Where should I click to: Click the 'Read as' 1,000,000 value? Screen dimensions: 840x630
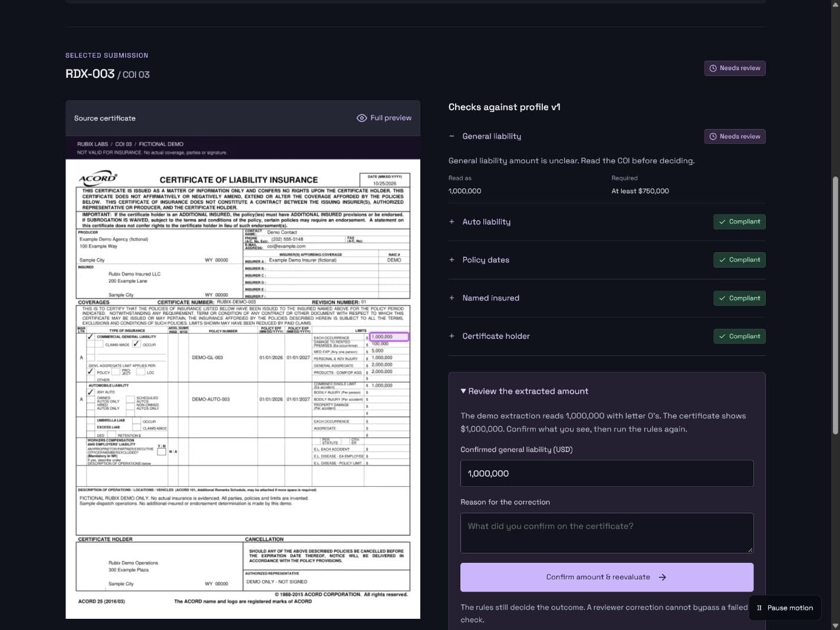click(465, 191)
